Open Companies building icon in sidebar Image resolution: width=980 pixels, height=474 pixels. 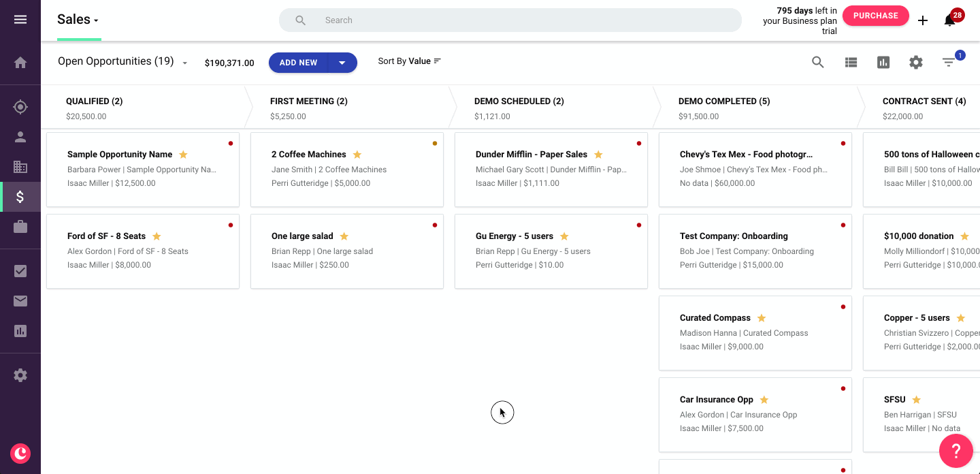[x=20, y=167]
